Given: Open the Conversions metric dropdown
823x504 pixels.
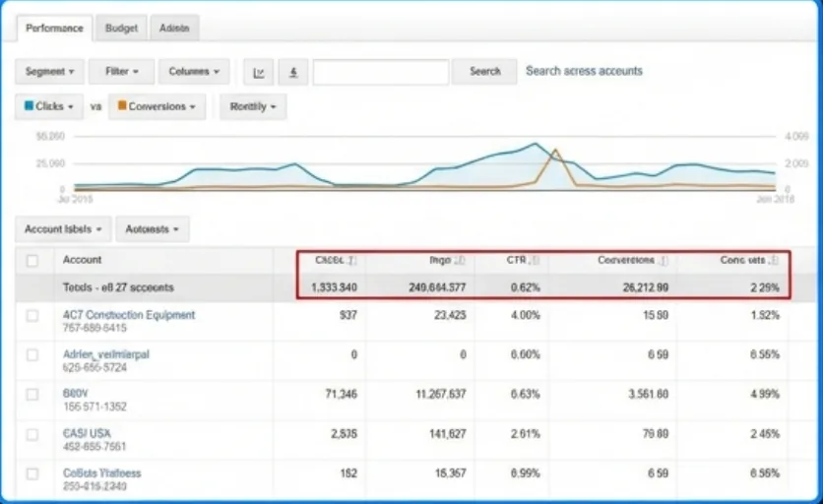Looking at the screenshot, I should coord(157,106).
